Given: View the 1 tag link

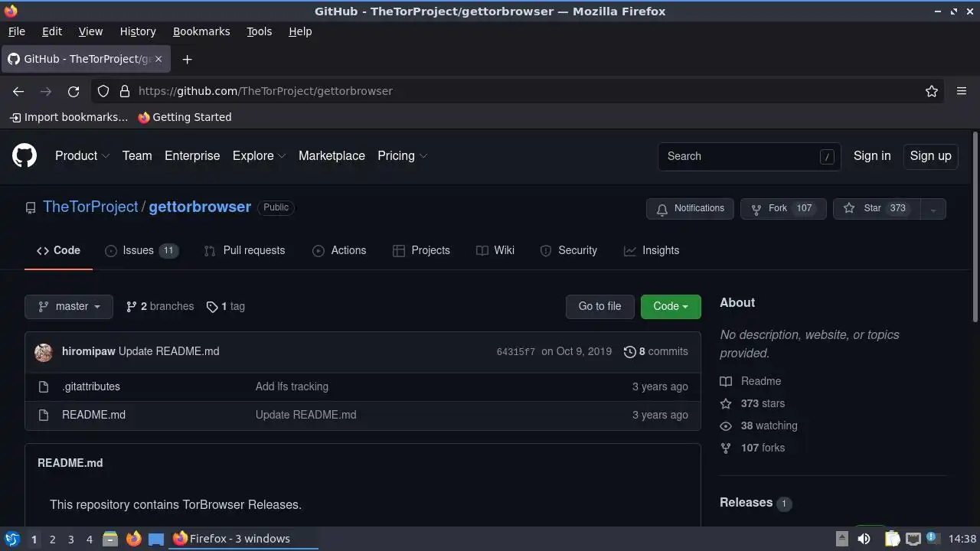Looking at the screenshot, I should pyautogui.click(x=226, y=306).
